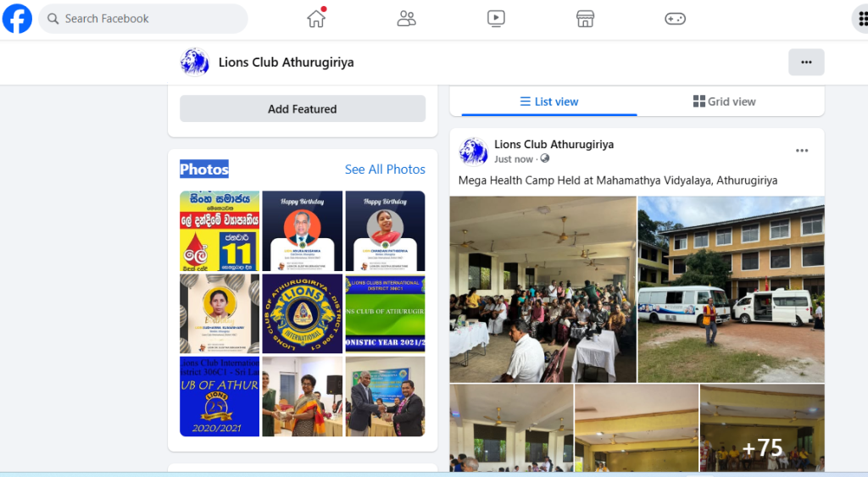Click Lions Club Athurugiriya post author name
The image size is (868, 477).
[x=554, y=144]
